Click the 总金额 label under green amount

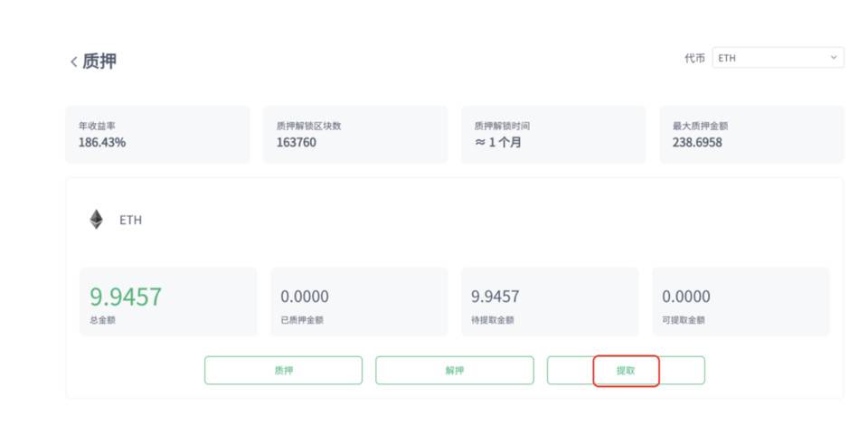pos(102,319)
